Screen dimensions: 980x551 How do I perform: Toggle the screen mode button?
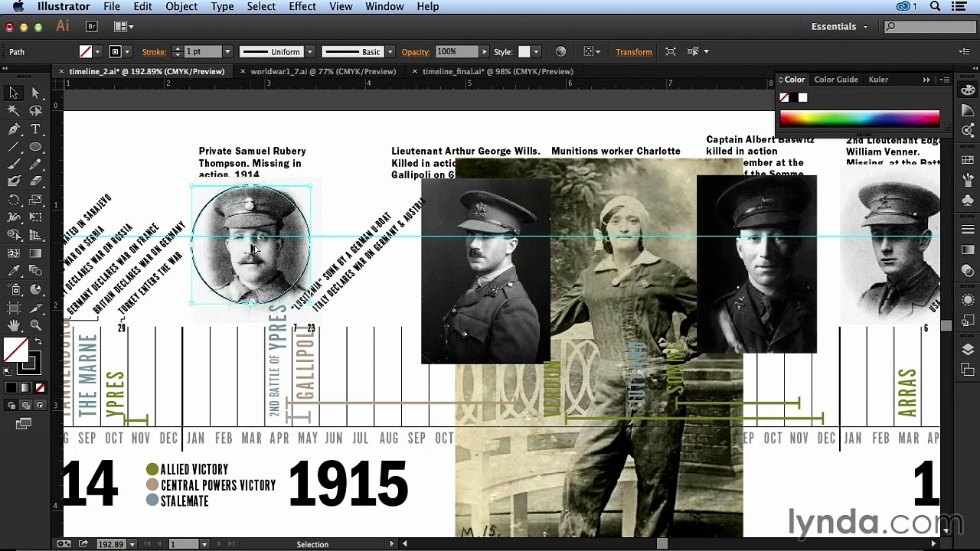coord(23,424)
